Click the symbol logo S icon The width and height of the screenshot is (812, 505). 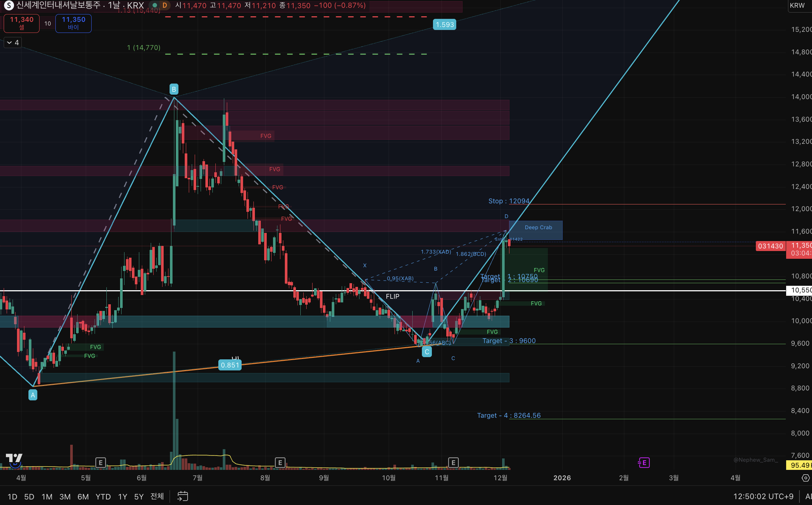coord(8,5)
